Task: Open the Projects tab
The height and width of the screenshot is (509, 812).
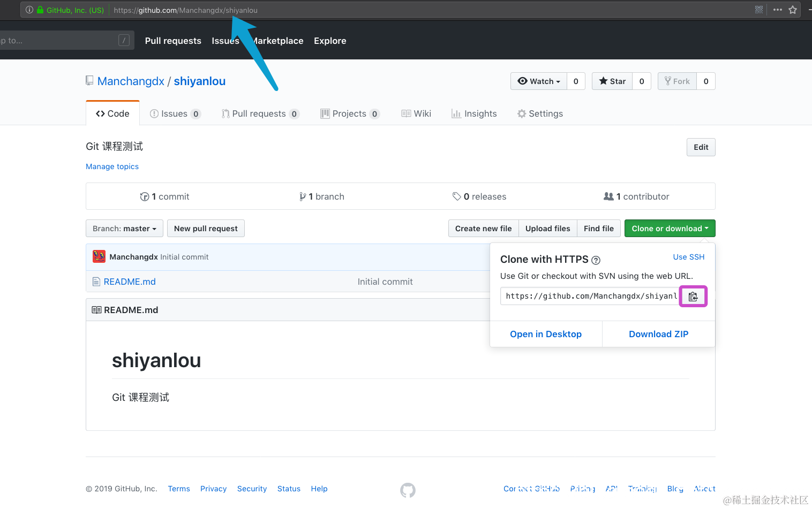Action: click(x=350, y=113)
